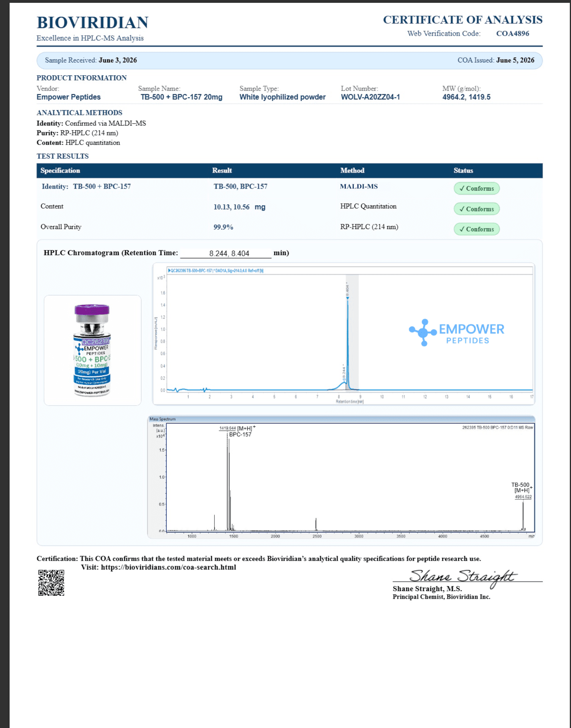The width and height of the screenshot is (571, 728).
Task: Select sample name TB-500 + BPC-157 20mg
Action: point(181,97)
